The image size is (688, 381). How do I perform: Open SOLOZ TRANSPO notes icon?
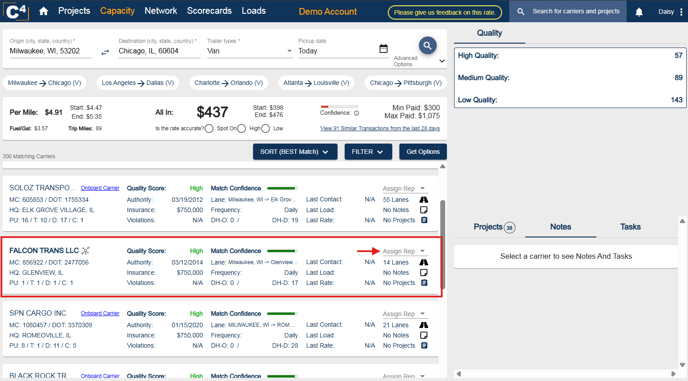[424, 210]
